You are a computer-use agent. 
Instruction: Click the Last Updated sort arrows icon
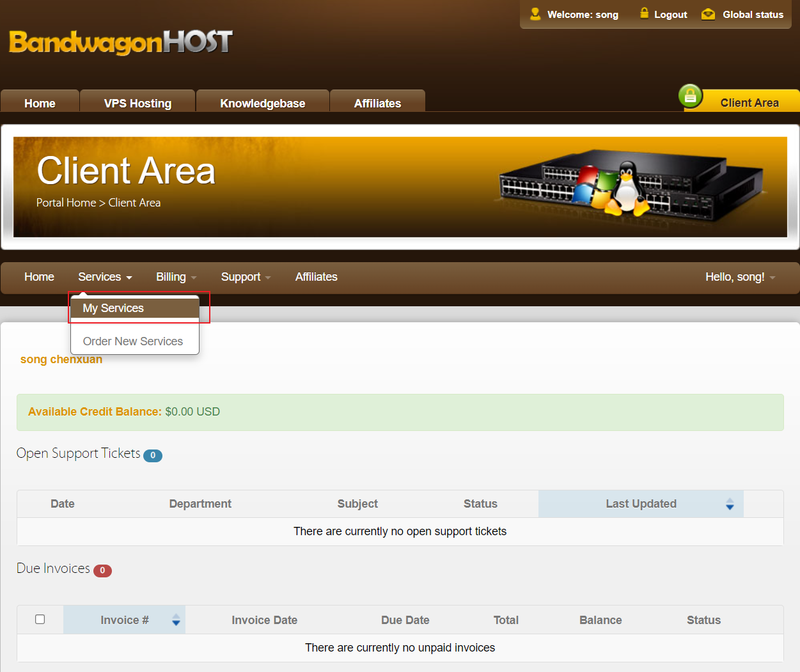coord(730,504)
